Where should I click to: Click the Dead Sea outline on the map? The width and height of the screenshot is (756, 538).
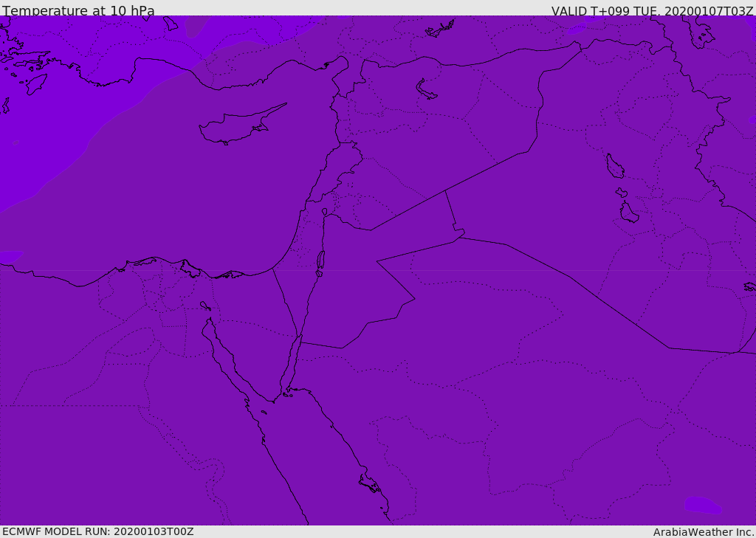[320, 263]
